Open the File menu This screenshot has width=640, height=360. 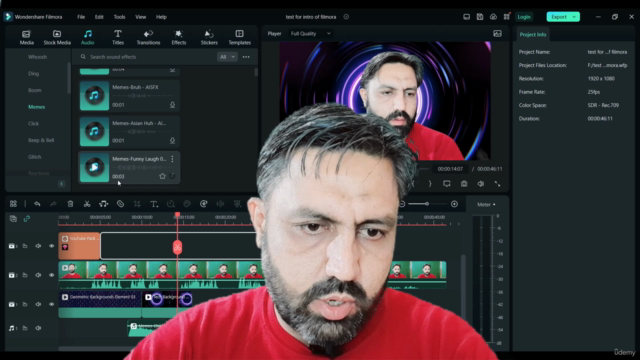point(81,17)
